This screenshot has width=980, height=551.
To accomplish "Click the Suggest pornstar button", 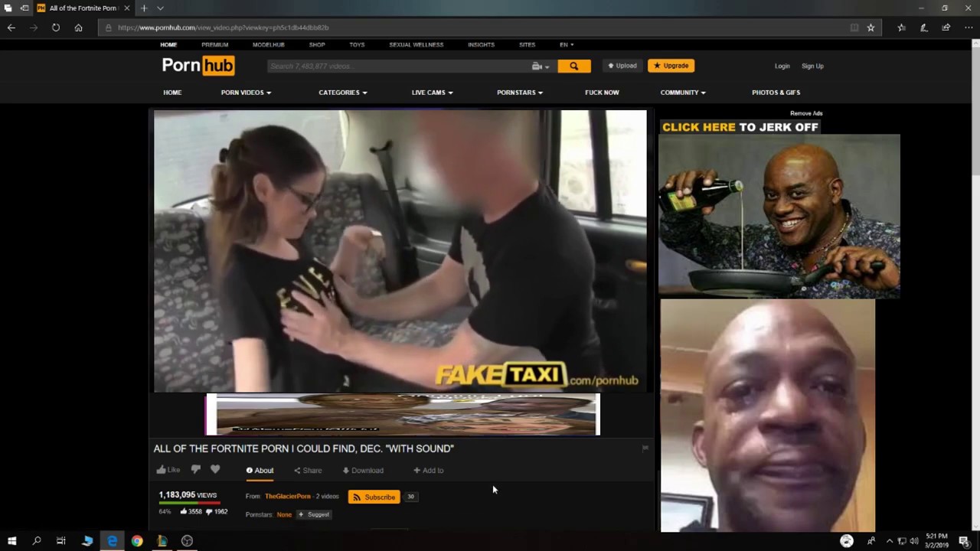I will click(314, 514).
